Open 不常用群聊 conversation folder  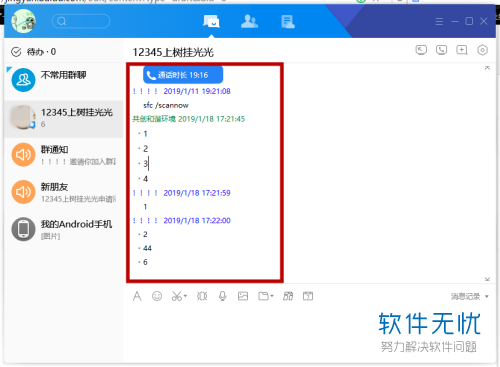click(64, 80)
